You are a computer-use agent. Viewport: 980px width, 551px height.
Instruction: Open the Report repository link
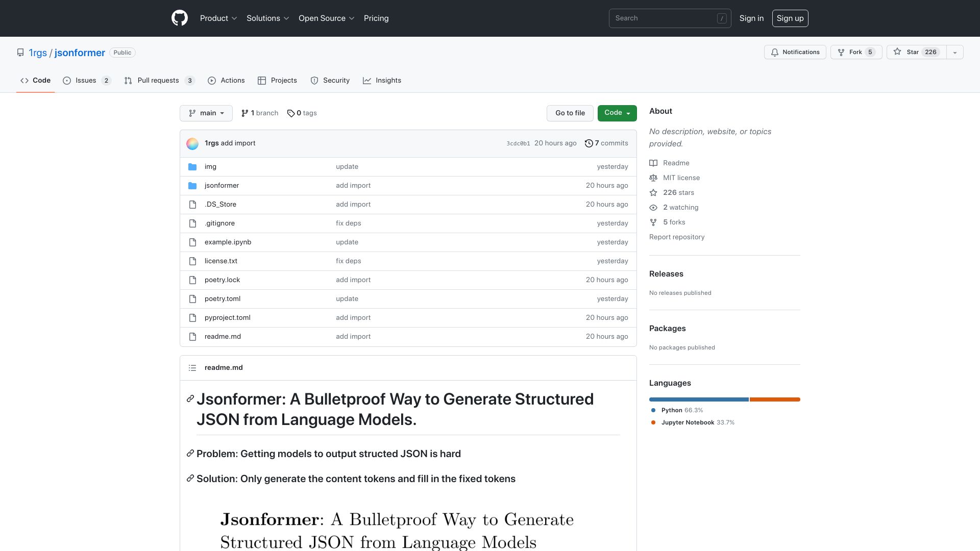click(677, 237)
